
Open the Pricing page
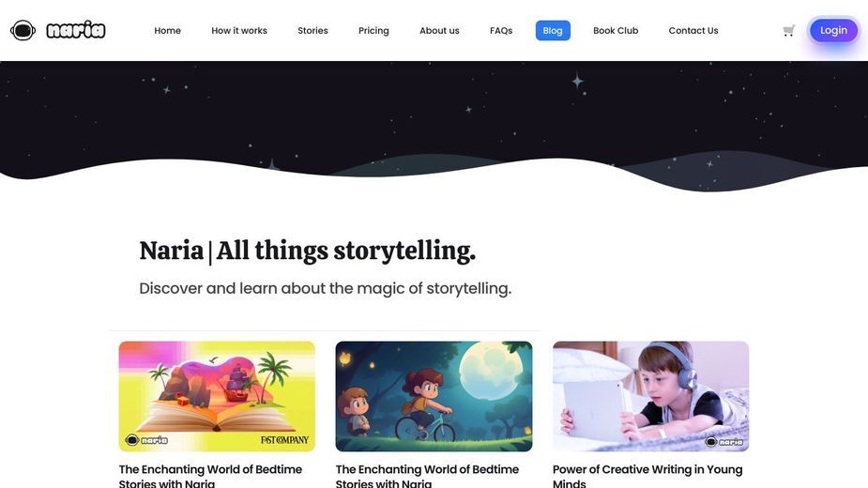(373, 30)
